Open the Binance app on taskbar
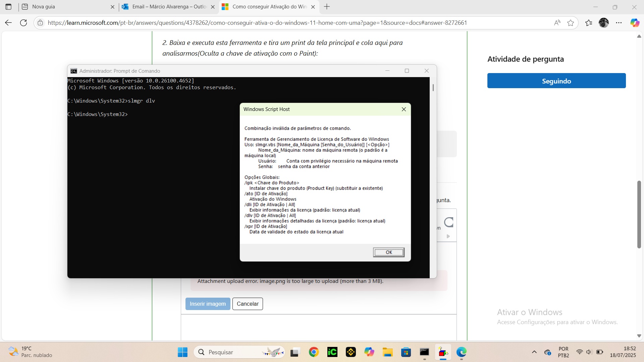This screenshot has width=644, height=362. (351, 352)
